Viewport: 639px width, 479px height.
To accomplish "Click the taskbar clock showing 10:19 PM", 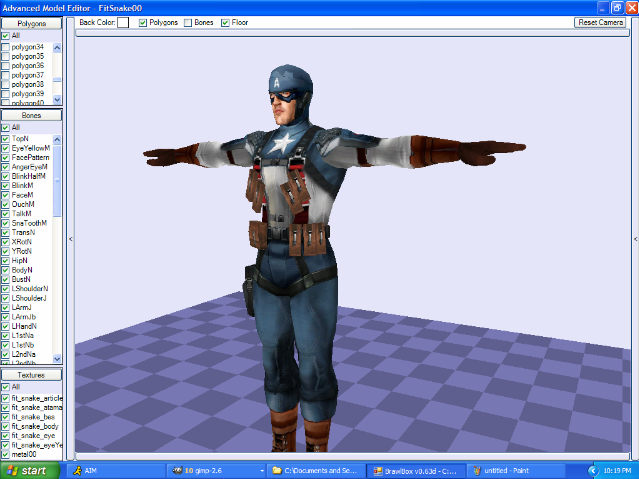I will tap(617, 471).
